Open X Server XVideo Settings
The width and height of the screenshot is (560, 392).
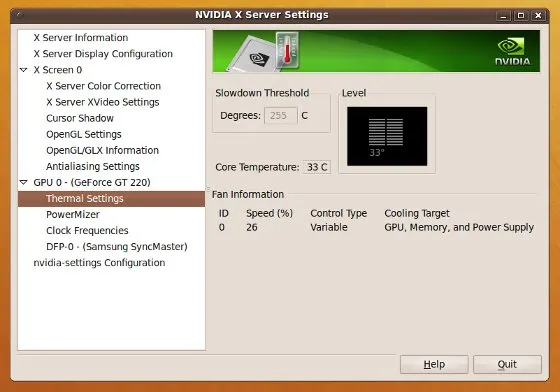[x=103, y=102]
